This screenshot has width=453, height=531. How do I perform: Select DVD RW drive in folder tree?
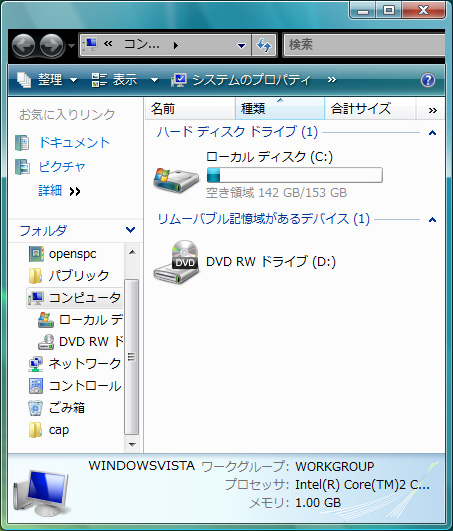pos(80,341)
